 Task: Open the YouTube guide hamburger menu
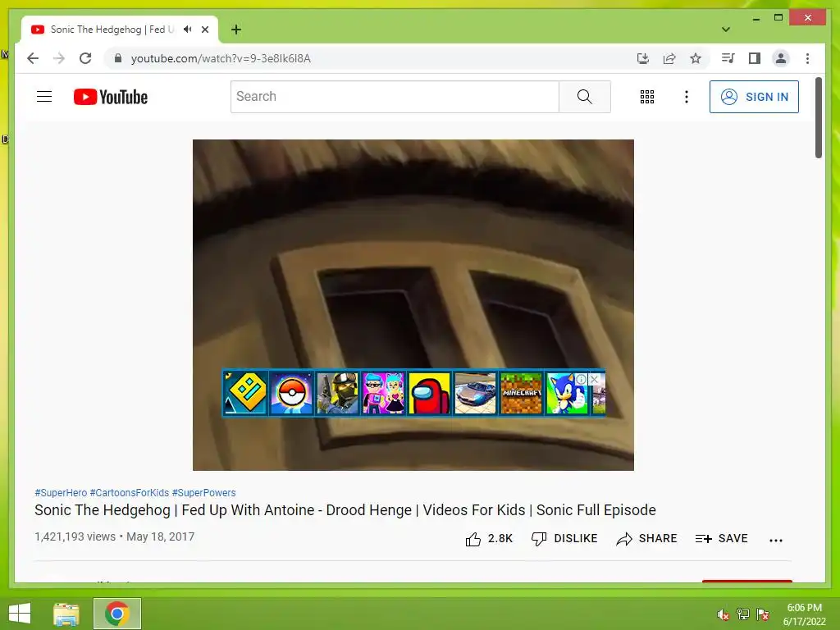tap(44, 97)
